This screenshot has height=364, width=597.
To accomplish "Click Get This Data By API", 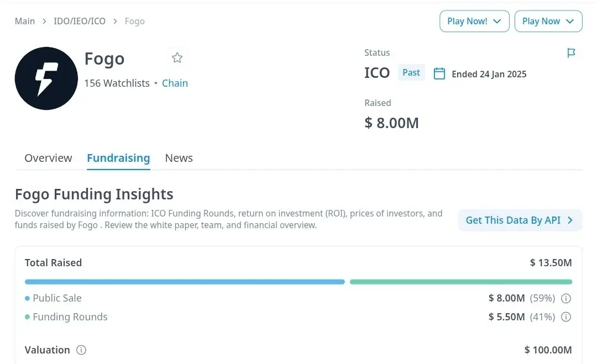I will [x=520, y=220].
